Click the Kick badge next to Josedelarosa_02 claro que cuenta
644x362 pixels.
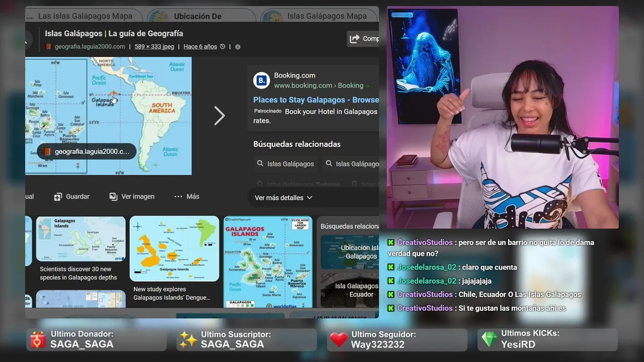tap(391, 267)
